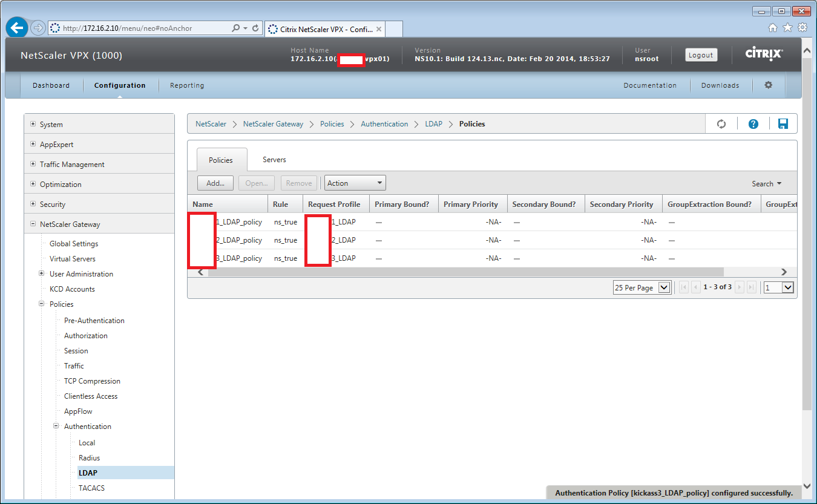Expand the Traffic Management tree node

coord(34,165)
